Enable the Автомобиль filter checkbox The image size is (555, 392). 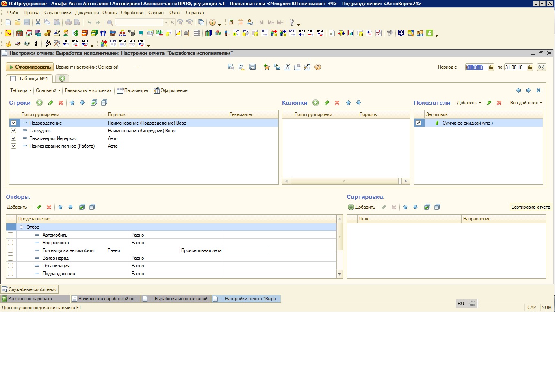pos(11,235)
